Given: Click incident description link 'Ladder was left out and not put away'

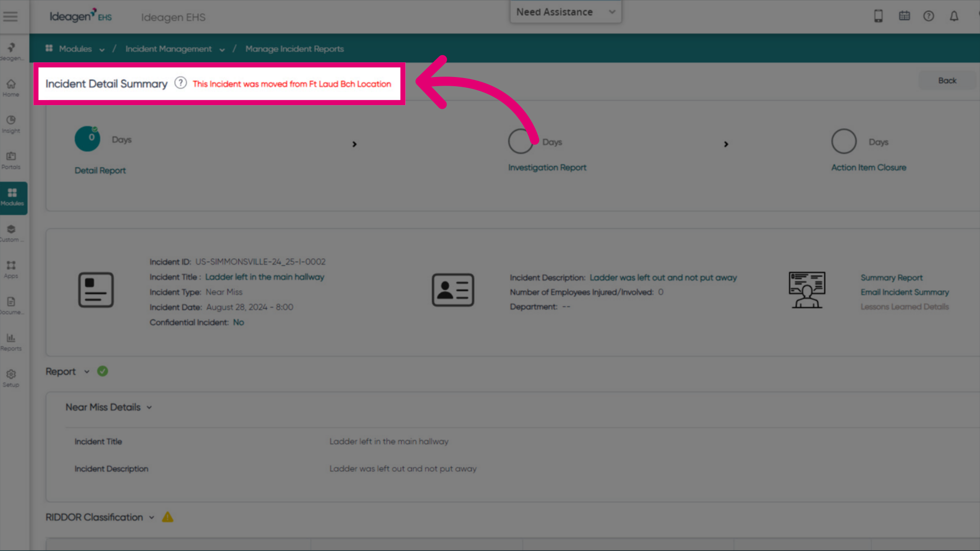Looking at the screenshot, I should point(664,278).
